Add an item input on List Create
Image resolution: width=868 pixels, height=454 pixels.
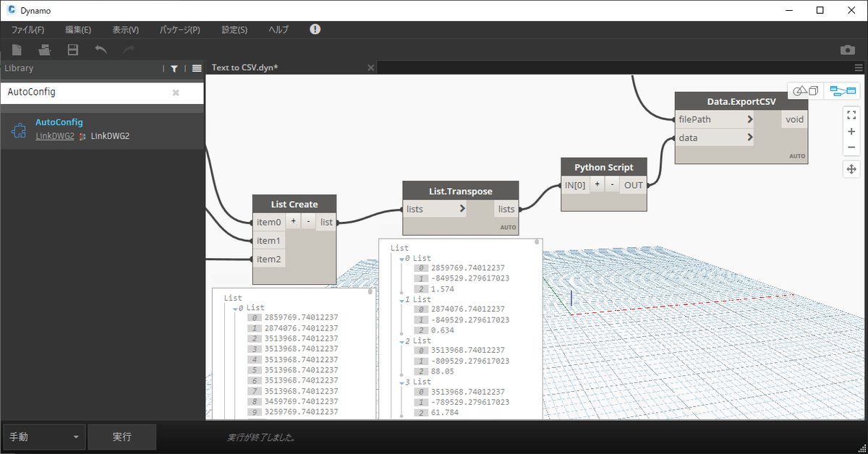point(293,221)
